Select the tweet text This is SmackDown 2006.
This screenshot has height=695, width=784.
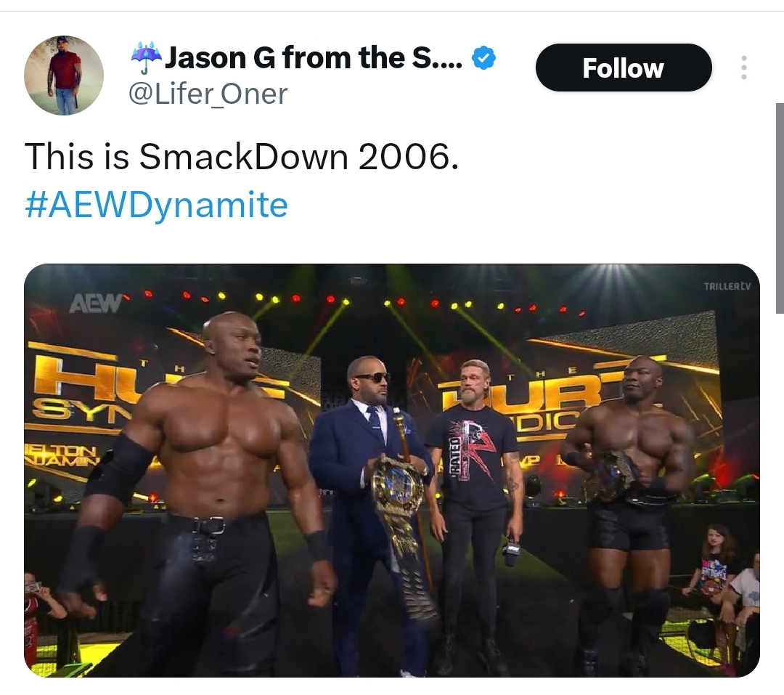(x=242, y=157)
